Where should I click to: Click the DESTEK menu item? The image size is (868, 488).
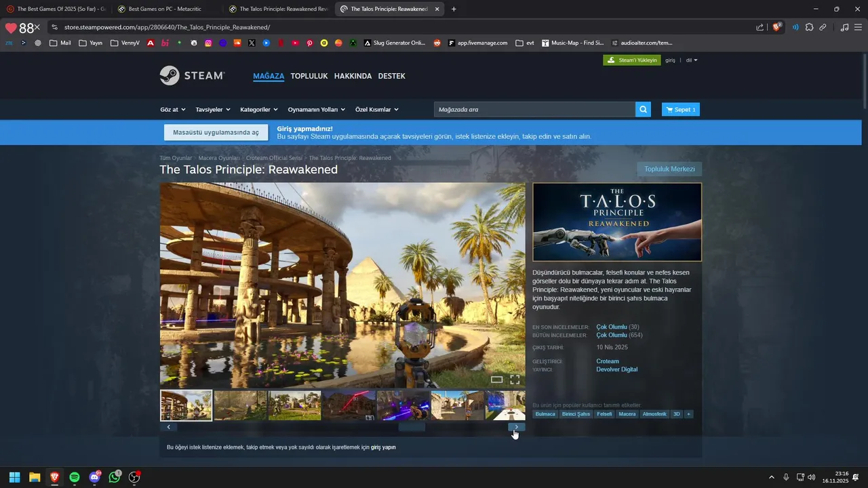(x=391, y=76)
